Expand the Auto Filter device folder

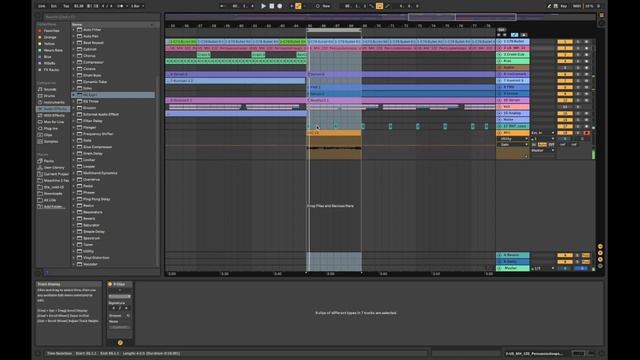pos(74,30)
